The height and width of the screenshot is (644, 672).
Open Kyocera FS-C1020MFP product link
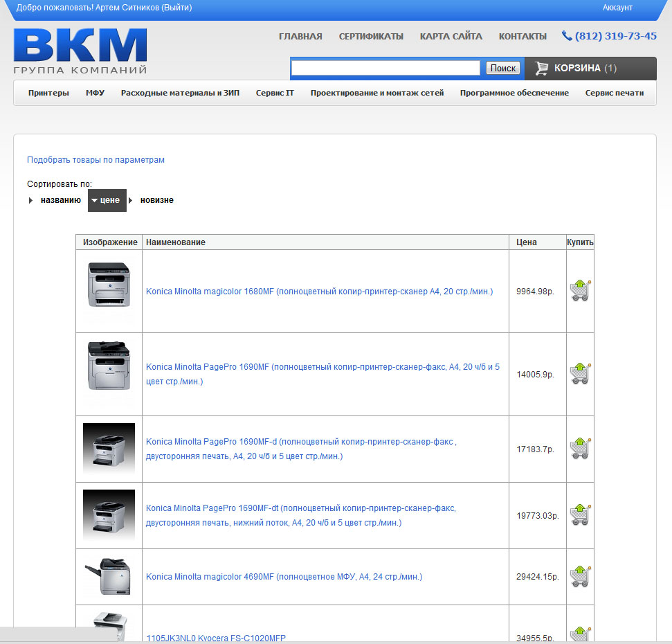(x=215, y=638)
